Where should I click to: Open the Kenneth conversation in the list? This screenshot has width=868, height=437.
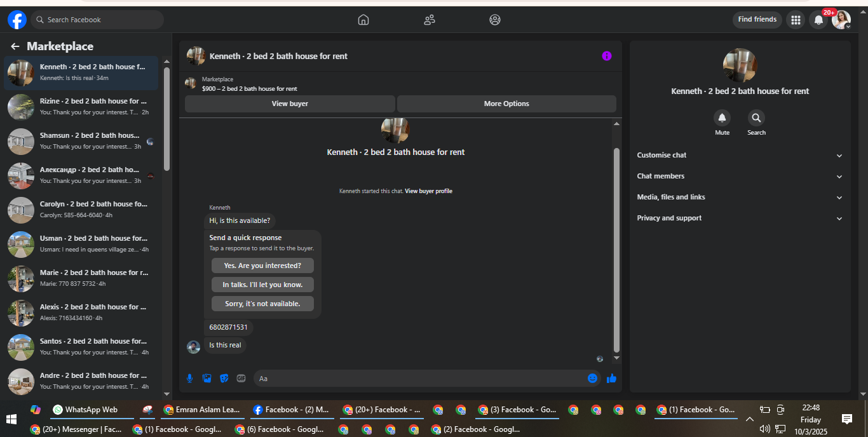[82, 73]
